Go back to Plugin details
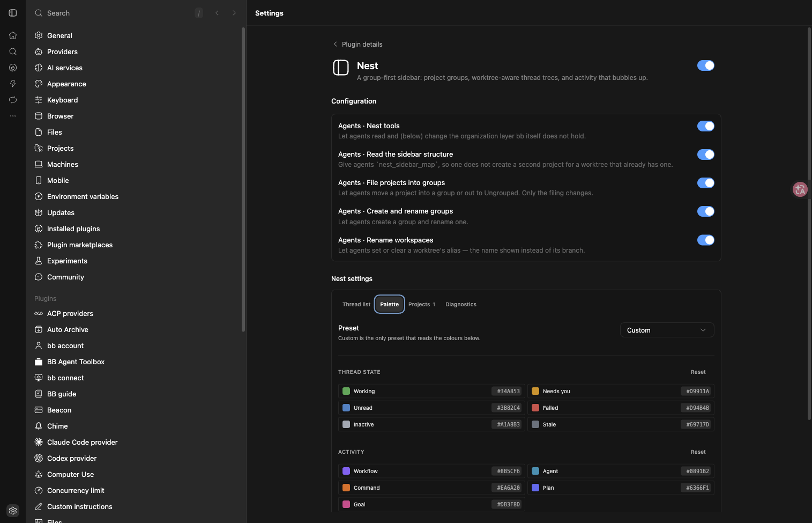Viewport: 812px width, 523px height. coord(357,44)
